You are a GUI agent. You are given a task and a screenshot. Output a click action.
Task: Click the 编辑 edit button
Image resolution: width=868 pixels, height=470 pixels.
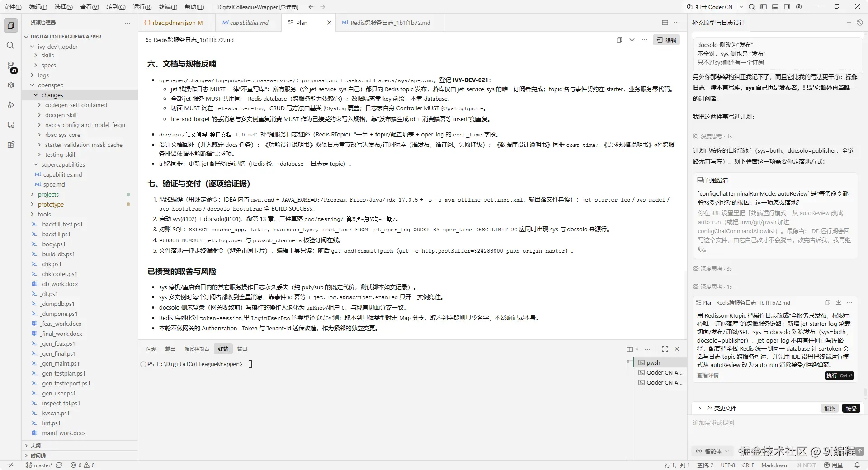tap(666, 40)
